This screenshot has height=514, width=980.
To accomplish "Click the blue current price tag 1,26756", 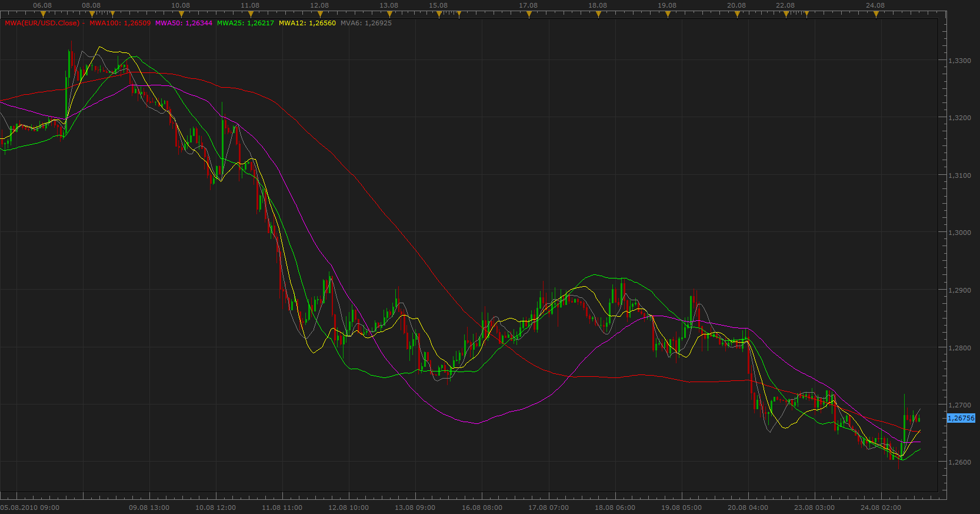I will 961,418.
